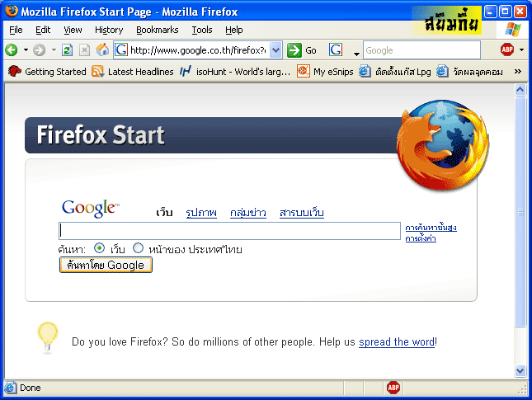The height and width of the screenshot is (400, 532).
Task: Open the การค้นหาขั้นสูง advanced search link
Action: (x=431, y=228)
